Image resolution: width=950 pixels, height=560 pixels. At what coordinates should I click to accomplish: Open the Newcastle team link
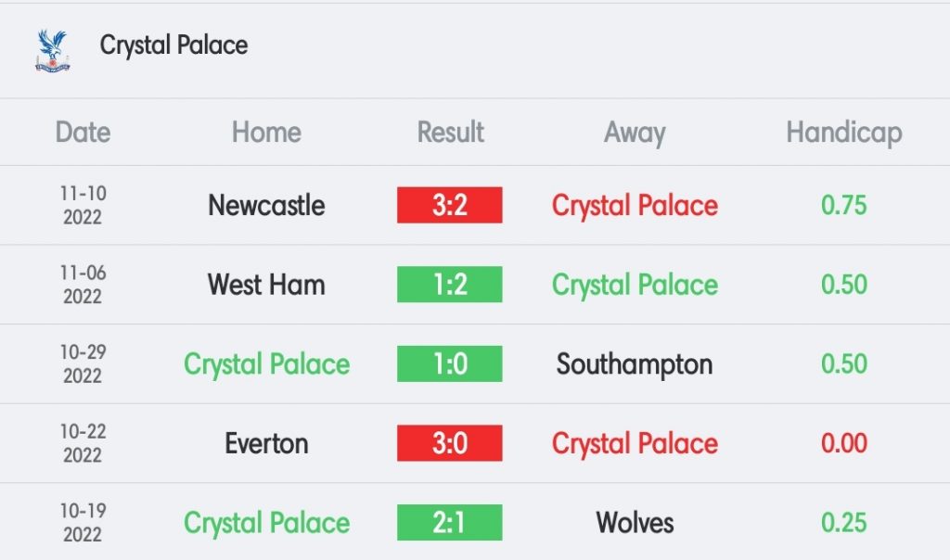coord(266,205)
